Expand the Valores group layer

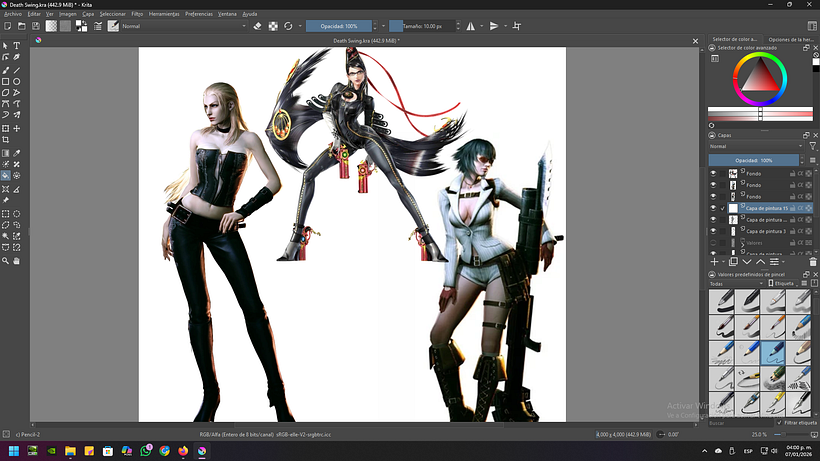click(x=742, y=243)
